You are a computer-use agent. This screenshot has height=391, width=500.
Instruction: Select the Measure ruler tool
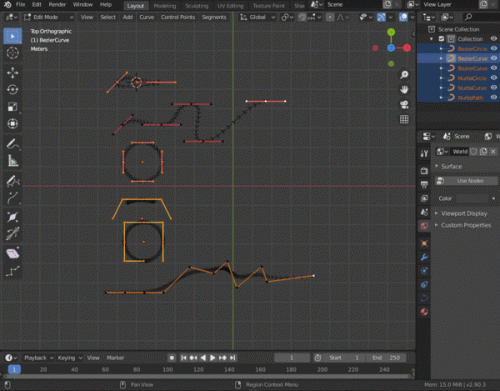tap(13, 161)
